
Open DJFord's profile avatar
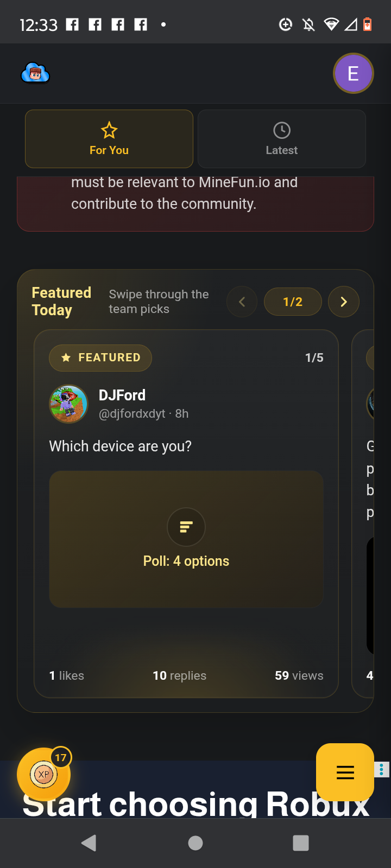68,404
